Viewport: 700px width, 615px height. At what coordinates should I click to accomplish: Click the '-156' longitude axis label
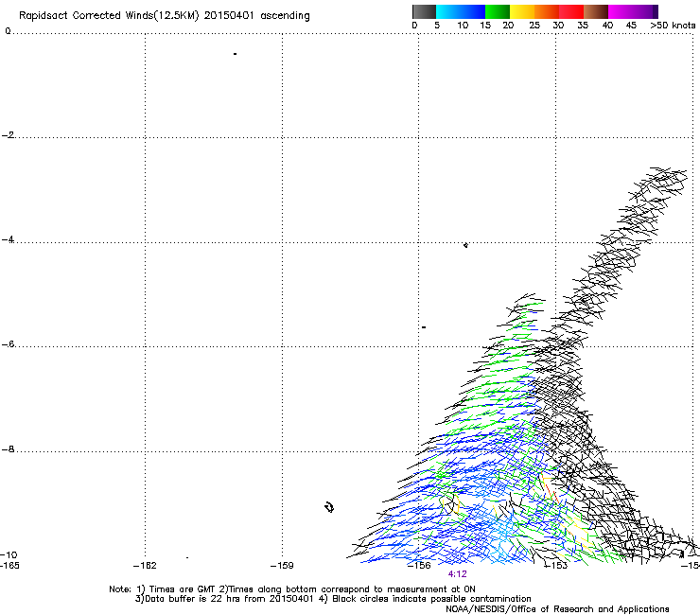419,566
